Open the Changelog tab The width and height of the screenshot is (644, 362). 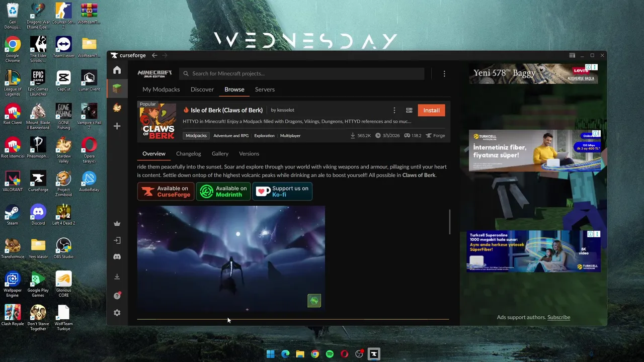[188, 153]
